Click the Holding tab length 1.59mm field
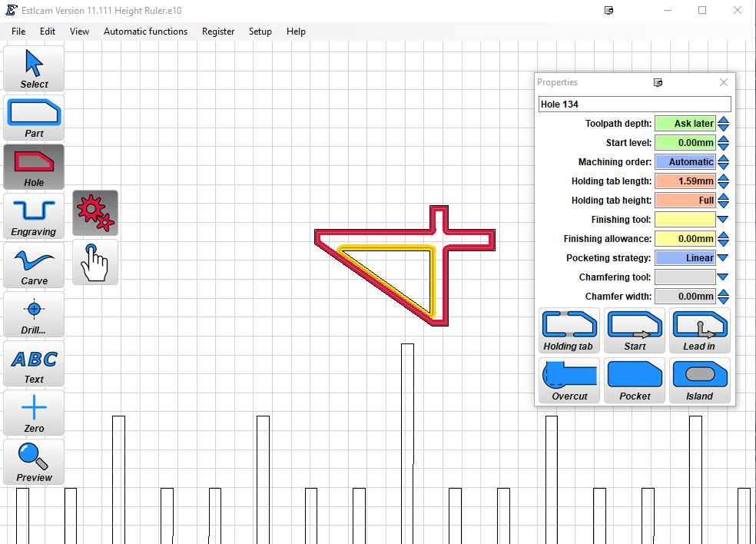This screenshot has width=756, height=544. point(685,181)
